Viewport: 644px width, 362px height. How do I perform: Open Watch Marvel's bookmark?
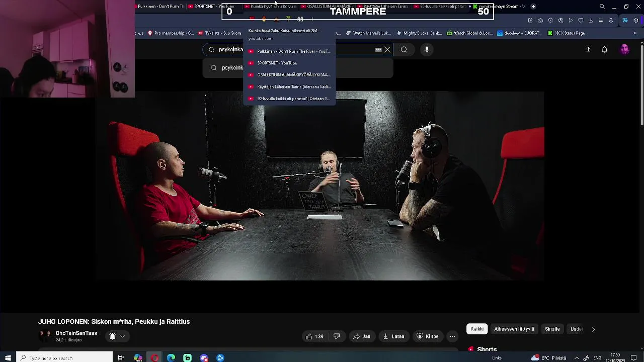pos(368,33)
